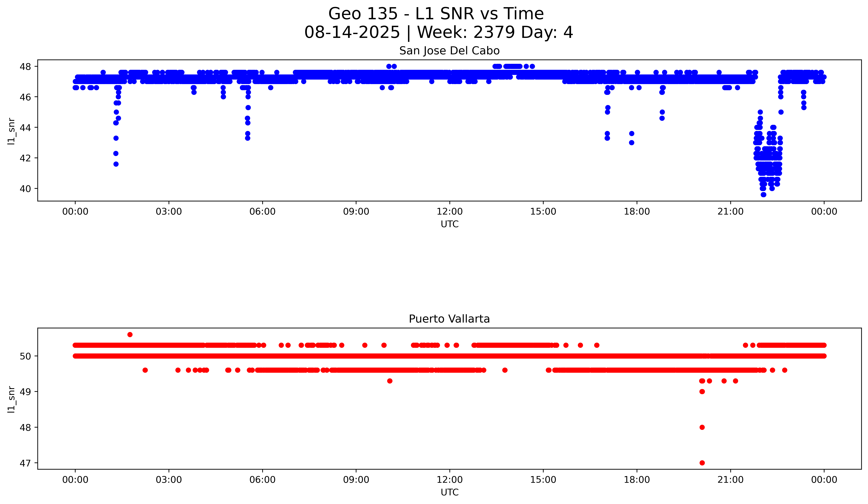Click the 'San Jose Del Cabo' subplot title
Screen dimensions: 868x504
coord(449,51)
